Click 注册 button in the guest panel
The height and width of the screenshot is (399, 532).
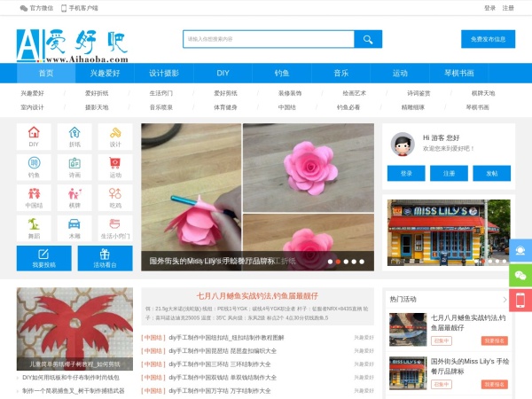449,174
